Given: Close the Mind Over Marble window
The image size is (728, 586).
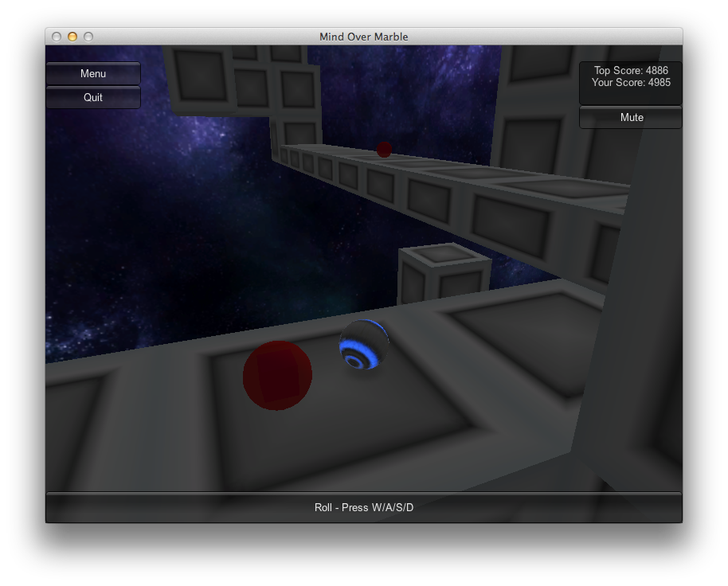Looking at the screenshot, I should [57, 37].
